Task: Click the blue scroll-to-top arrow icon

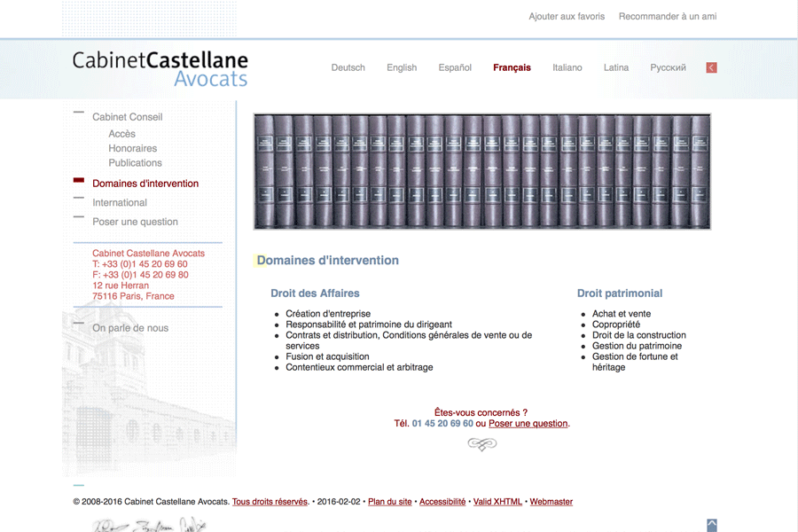Action: pos(711,526)
